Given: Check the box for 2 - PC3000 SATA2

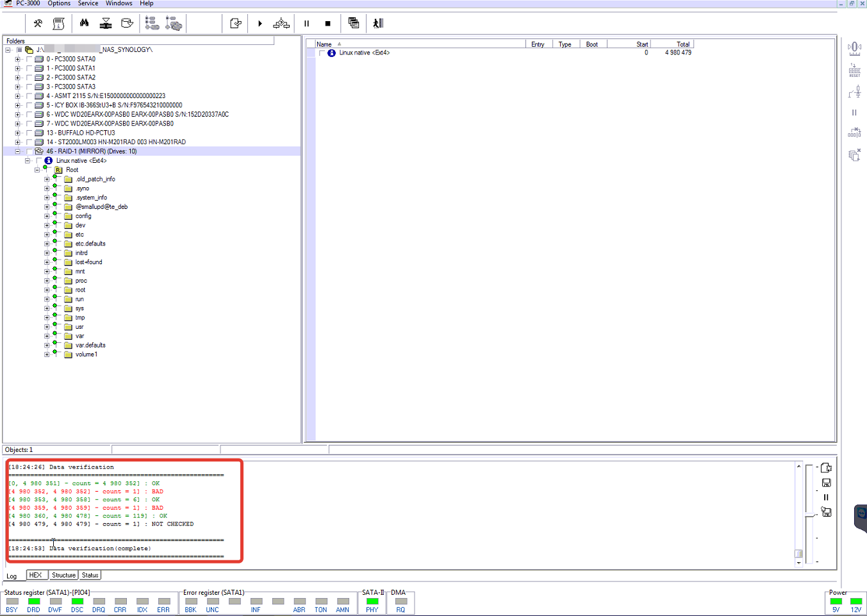Looking at the screenshot, I should pos(29,78).
